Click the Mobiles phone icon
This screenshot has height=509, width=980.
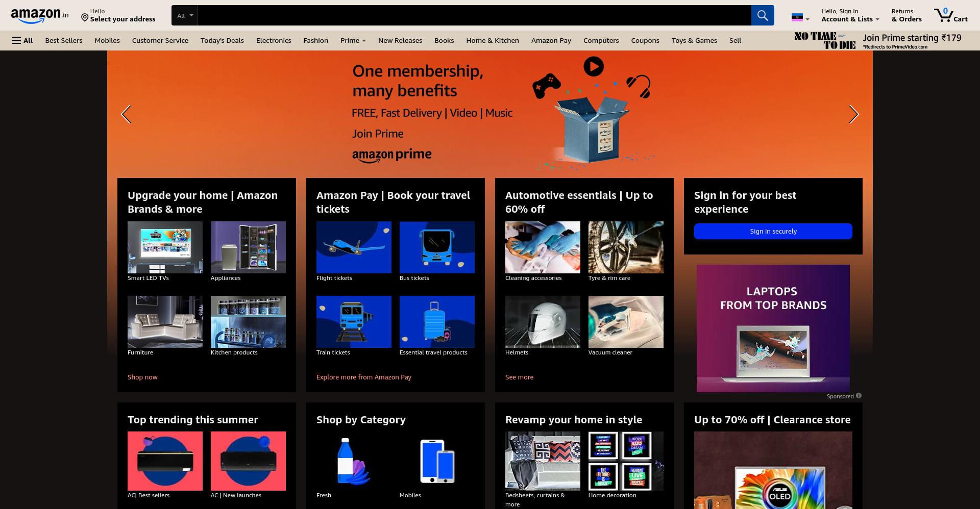point(437,461)
